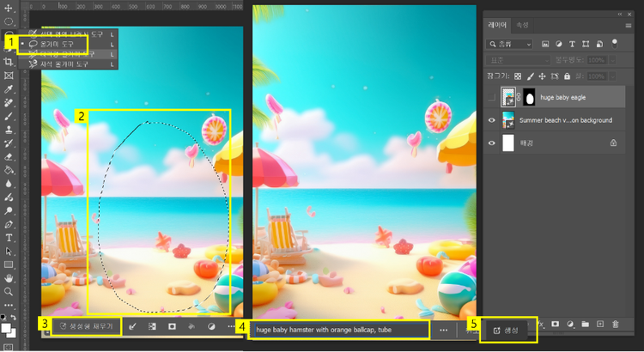Open the blending mode dropdown
This screenshot has width=644, height=352.
click(x=518, y=60)
